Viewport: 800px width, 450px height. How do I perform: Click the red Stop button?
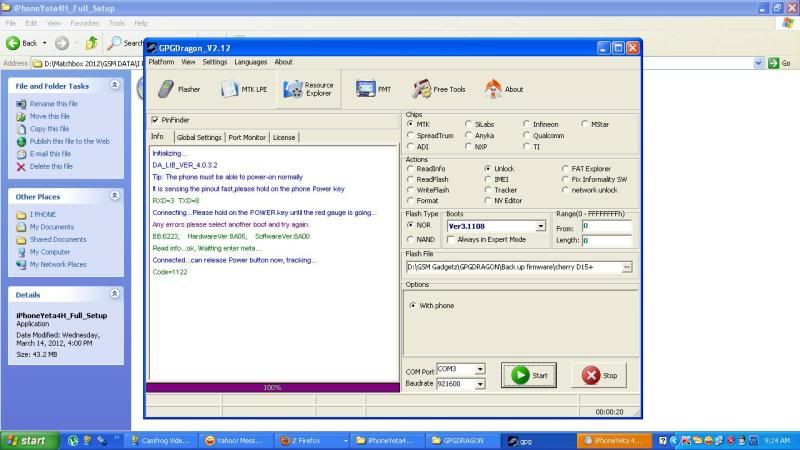pos(599,376)
